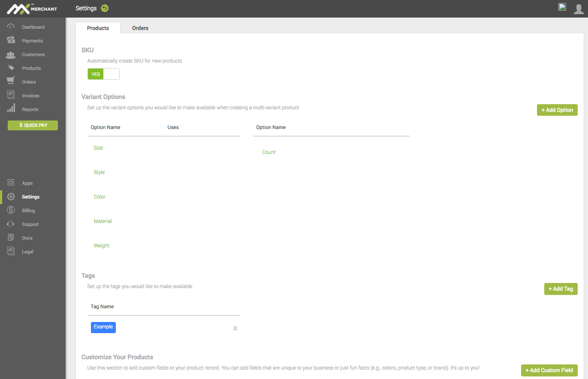Open the user profile avatar icon
588x379 pixels.
[579, 9]
